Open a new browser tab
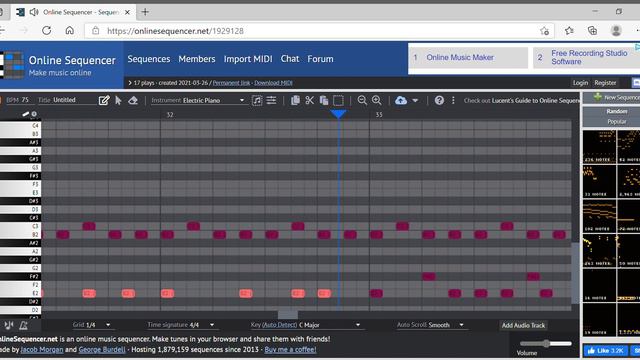The image size is (640, 360). tap(145, 12)
